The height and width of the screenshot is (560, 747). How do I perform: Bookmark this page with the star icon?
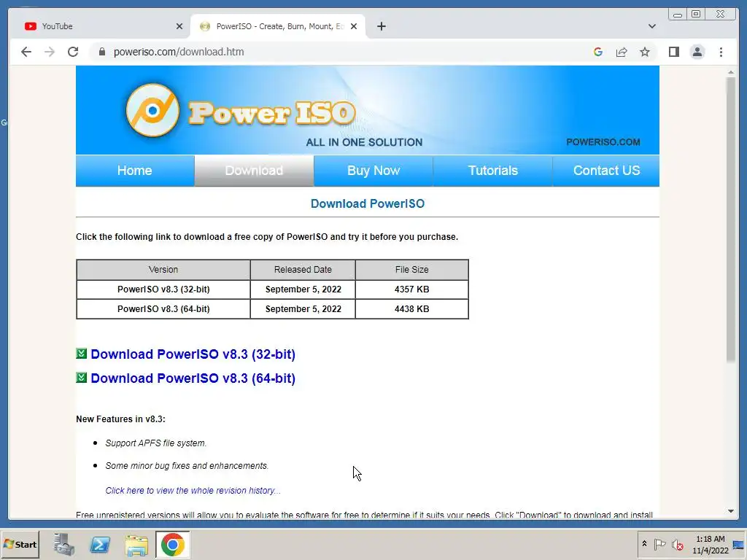click(x=645, y=52)
